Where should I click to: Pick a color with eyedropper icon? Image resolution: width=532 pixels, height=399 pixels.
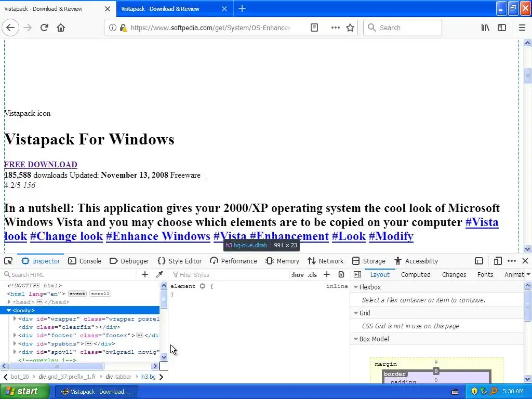pyautogui.click(x=159, y=274)
